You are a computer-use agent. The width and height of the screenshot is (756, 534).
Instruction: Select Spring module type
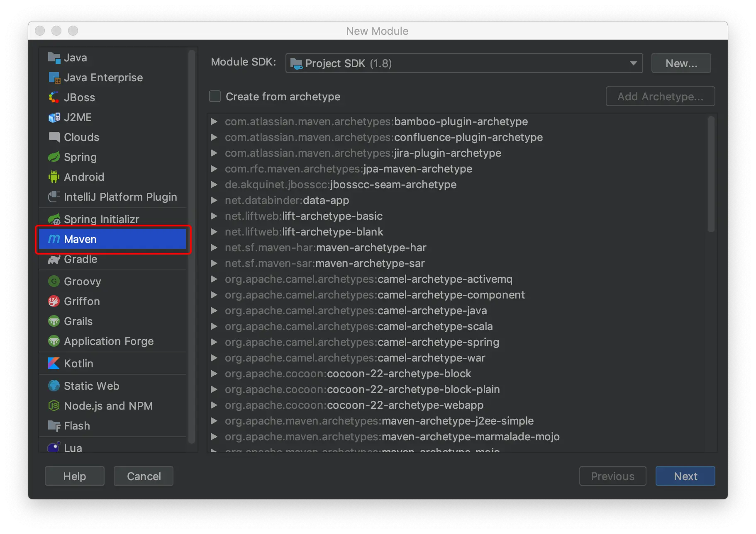112,157
